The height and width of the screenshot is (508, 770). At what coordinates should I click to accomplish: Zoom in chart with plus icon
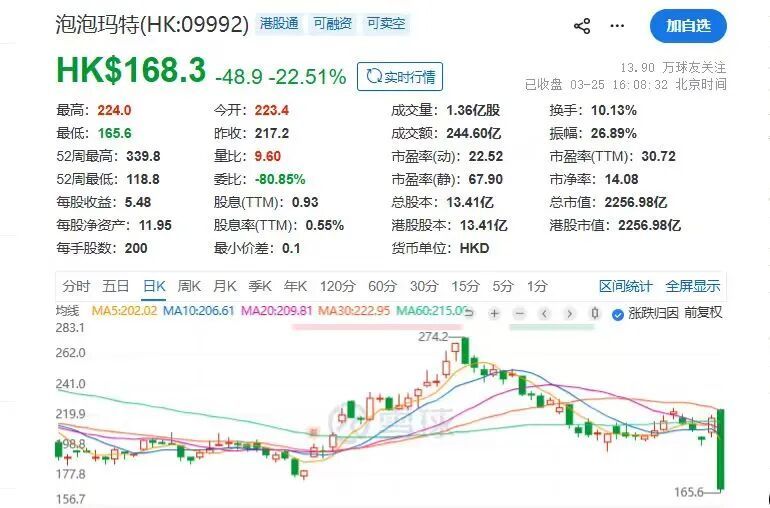pyautogui.click(x=495, y=313)
